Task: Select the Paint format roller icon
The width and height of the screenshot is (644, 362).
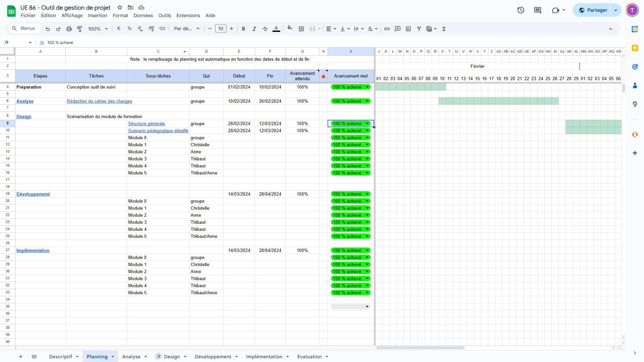Action: click(x=80, y=29)
